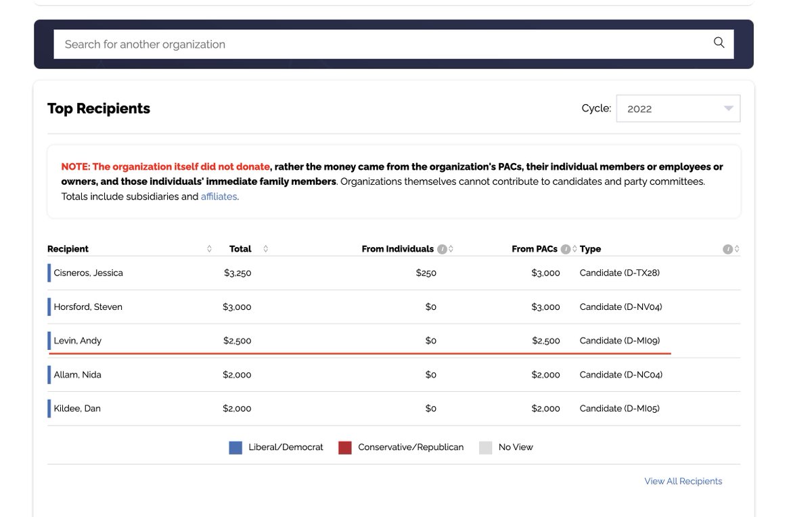Follow the 'affiliates' link in the note
Viewport: 812px width, 517px height.
tap(219, 197)
